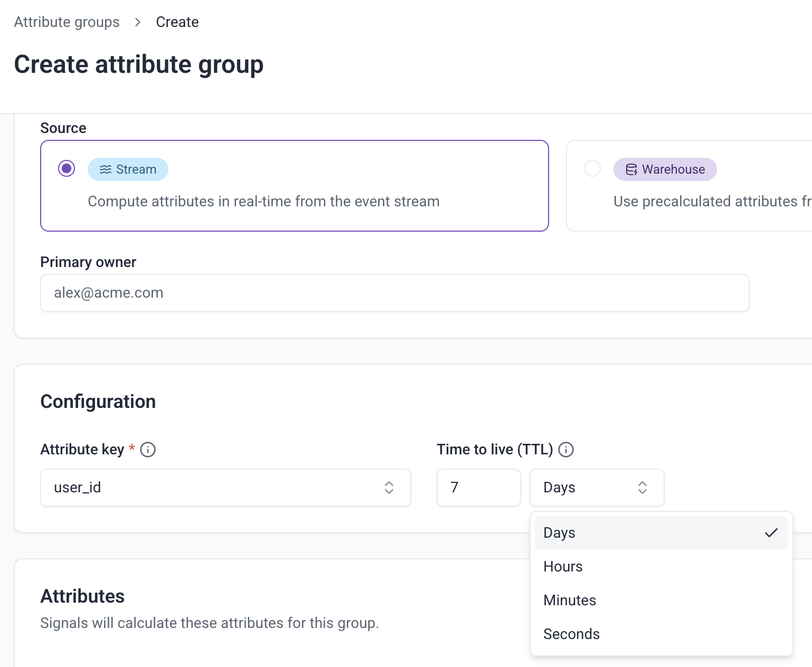Screen dimensions: 812x667
Task: Go to Attribute groups breadcrumb
Action: point(67,22)
